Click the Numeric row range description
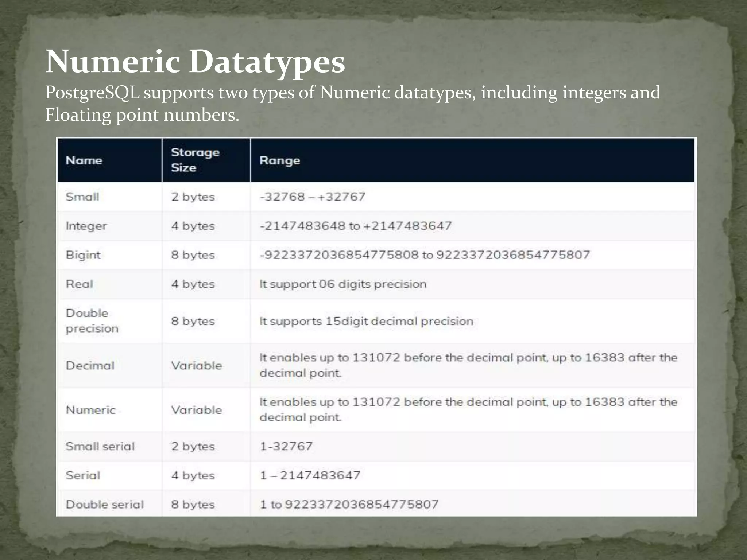The width and height of the screenshot is (747, 560). (468, 410)
